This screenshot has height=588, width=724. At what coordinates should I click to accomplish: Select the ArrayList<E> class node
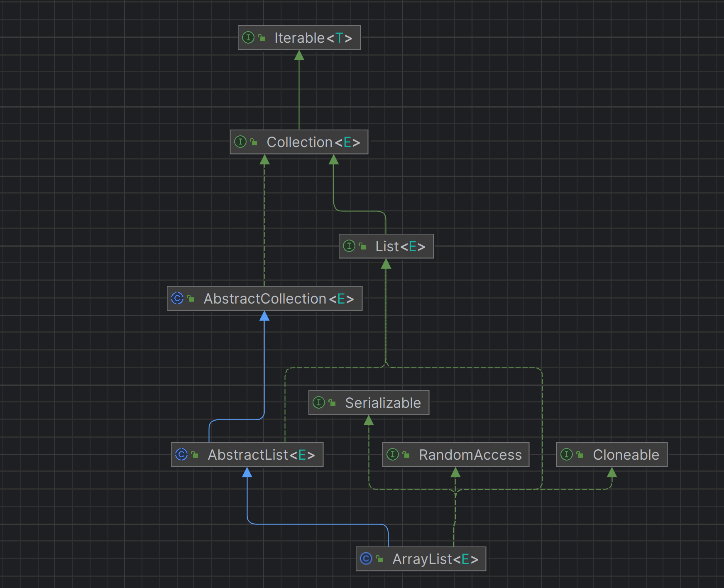pyautogui.click(x=421, y=559)
